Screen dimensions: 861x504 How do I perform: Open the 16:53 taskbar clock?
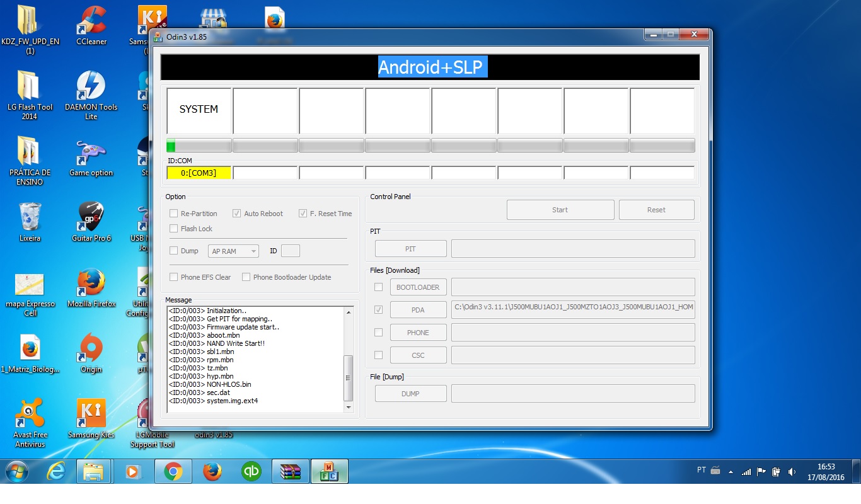click(x=826, y=472)
